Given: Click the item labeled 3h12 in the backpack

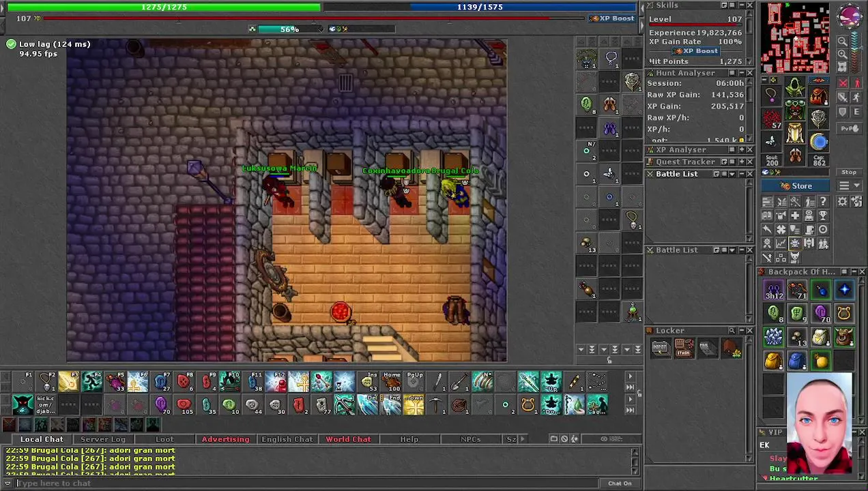Looking at the screenshot, I should pos(774,289).
